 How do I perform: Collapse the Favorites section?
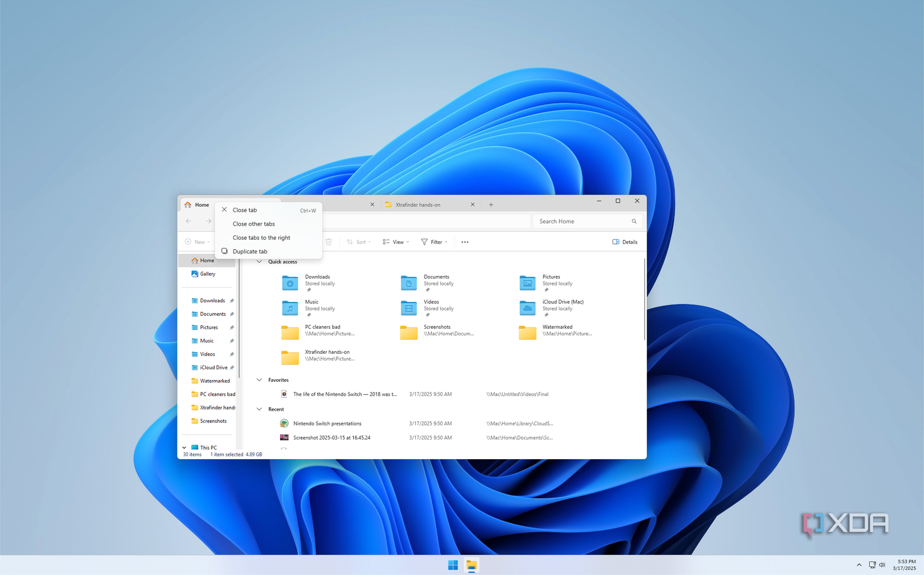pyautogui.click(x=259, y=380)
